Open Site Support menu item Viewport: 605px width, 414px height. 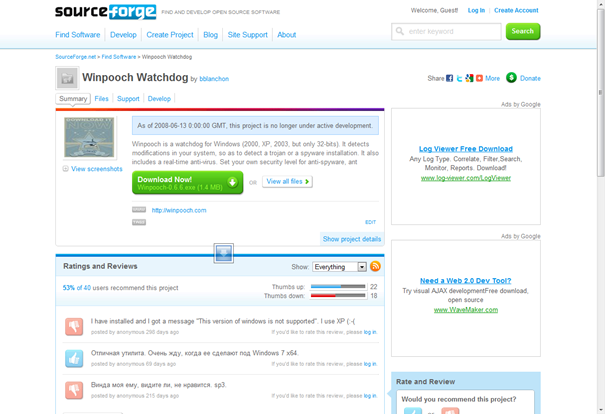(247, 35)
